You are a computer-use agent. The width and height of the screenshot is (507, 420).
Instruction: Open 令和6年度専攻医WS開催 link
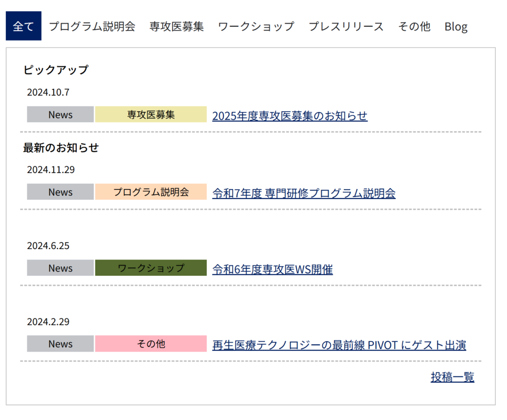272,269
